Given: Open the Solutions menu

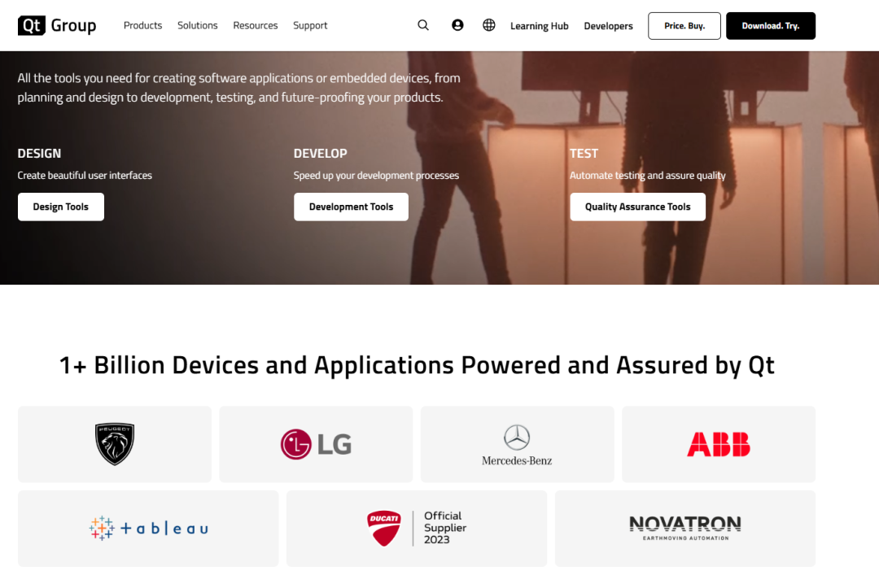Looking at the screenshot, I should coord(197,25).
